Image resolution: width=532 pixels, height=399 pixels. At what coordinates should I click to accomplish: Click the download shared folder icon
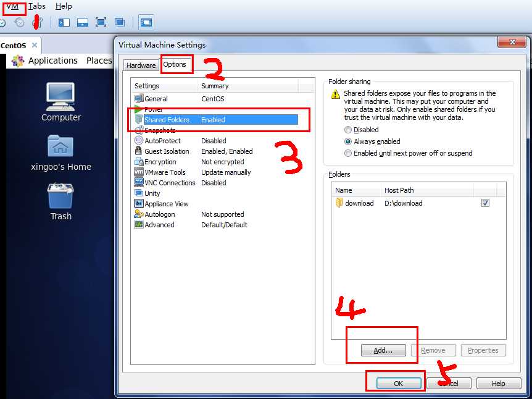pyautogui.click(x=339, y=203)
